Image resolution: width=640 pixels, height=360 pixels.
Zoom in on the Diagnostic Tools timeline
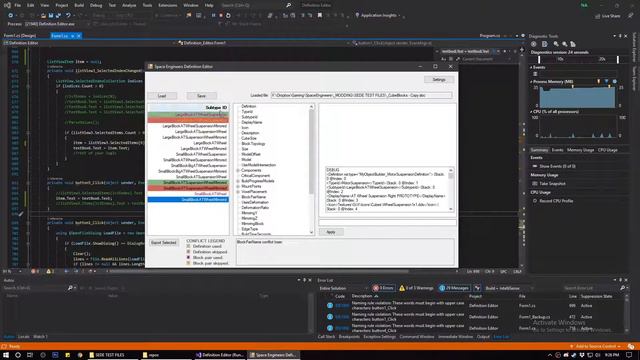(x=556, y=44)
